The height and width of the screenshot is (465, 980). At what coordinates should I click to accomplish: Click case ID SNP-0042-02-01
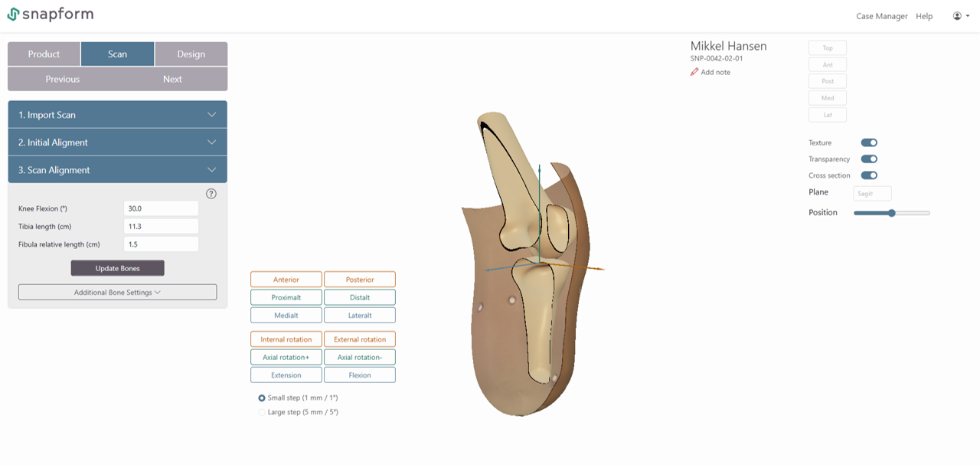point(717,58)
